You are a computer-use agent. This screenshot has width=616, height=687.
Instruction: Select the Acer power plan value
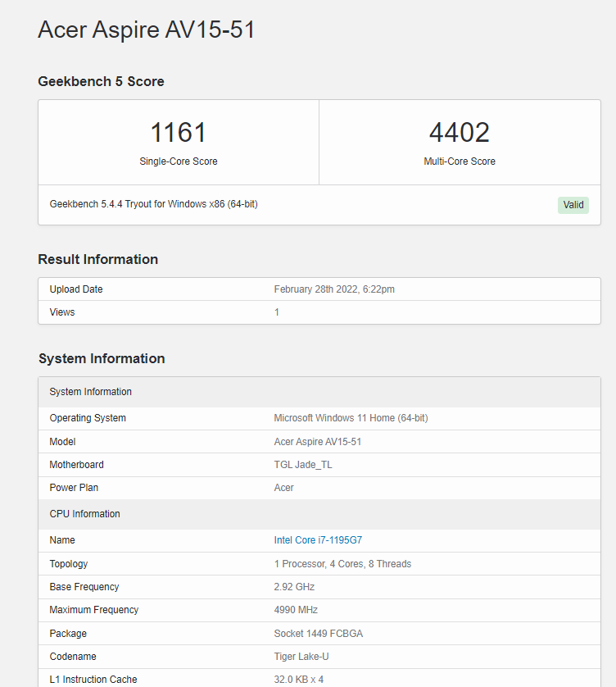[x=283, y=488]
